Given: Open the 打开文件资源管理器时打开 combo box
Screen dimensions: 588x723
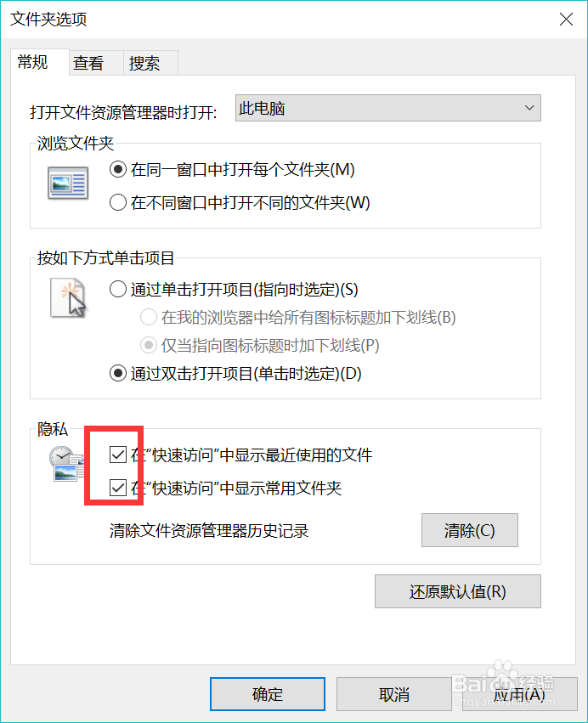Looking at the screenshot, I should point(387,108).
